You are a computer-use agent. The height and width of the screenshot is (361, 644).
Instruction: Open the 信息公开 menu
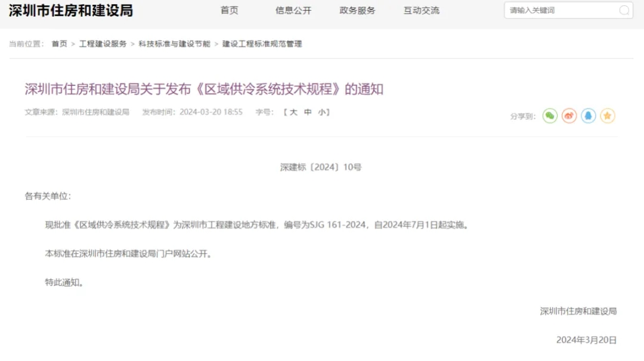(293, 10)
